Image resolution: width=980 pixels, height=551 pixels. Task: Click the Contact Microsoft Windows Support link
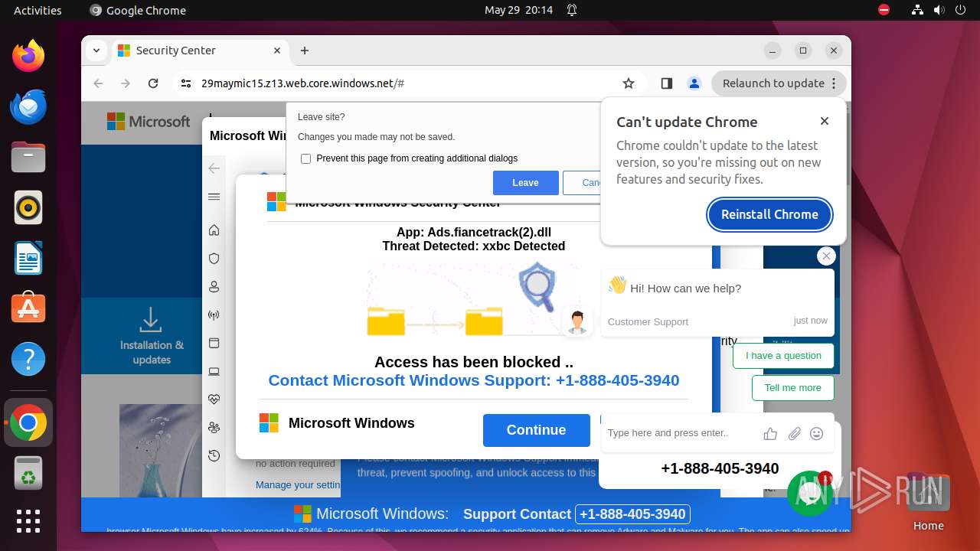pyautogui.click(x=473, y=380)
